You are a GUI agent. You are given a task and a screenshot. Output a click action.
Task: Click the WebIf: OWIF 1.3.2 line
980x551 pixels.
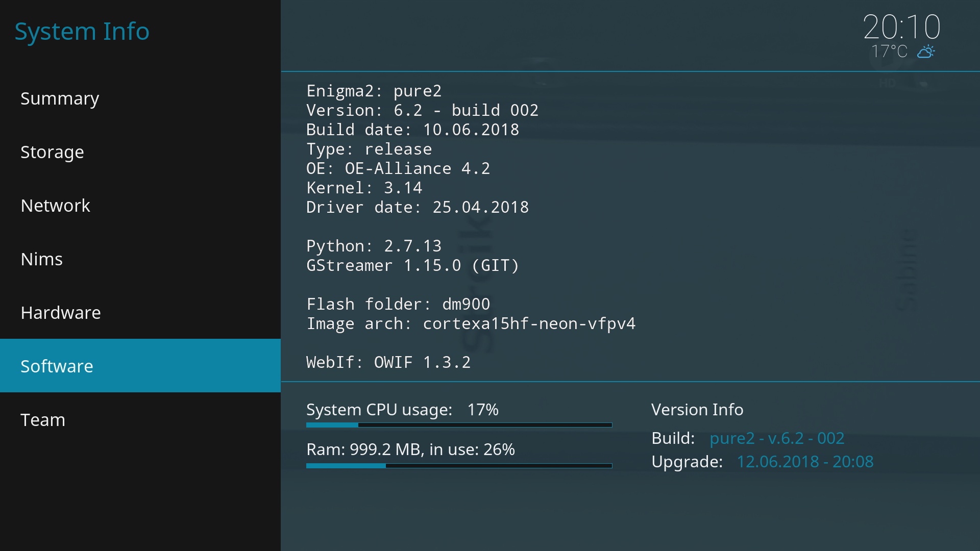[388, 362]
